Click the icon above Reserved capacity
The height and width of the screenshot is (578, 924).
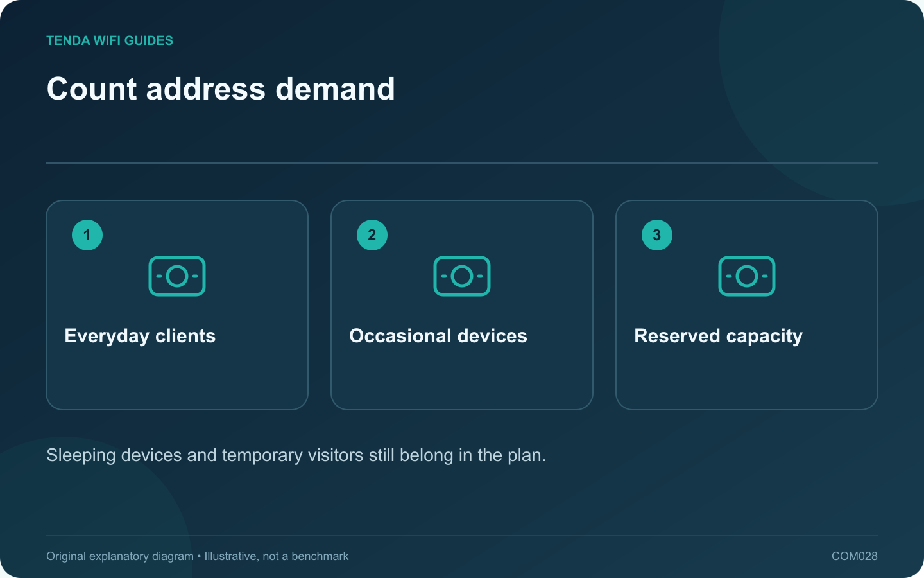[x=747, y=276]
